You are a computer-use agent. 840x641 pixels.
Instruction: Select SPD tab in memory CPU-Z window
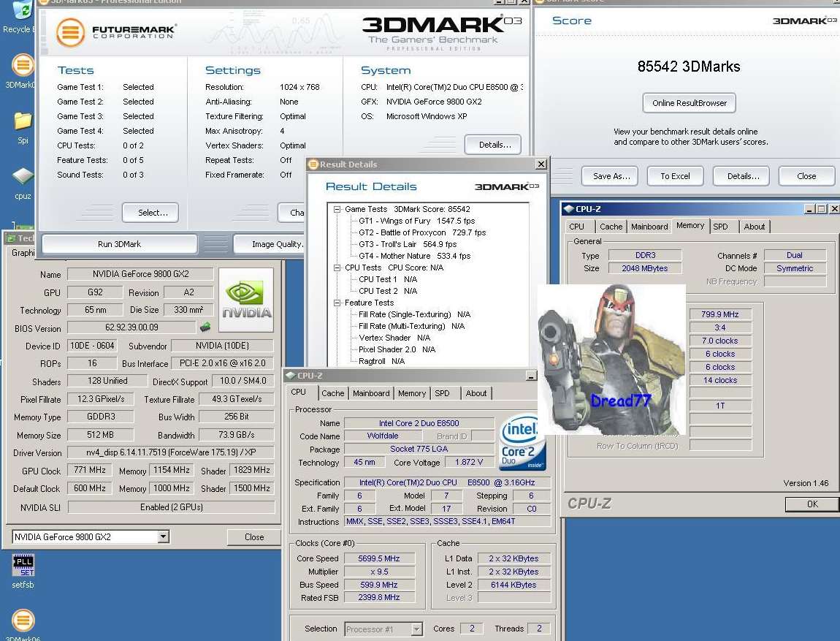pos(720,227)
